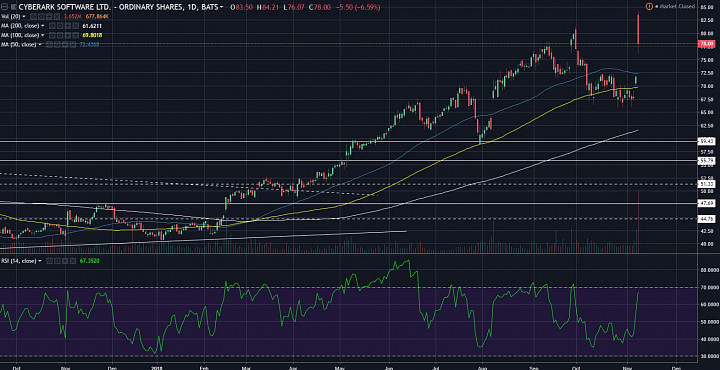Click the MA 200 value 61.6211
This screenshot has width=720, height=370.
click(92, 26)
